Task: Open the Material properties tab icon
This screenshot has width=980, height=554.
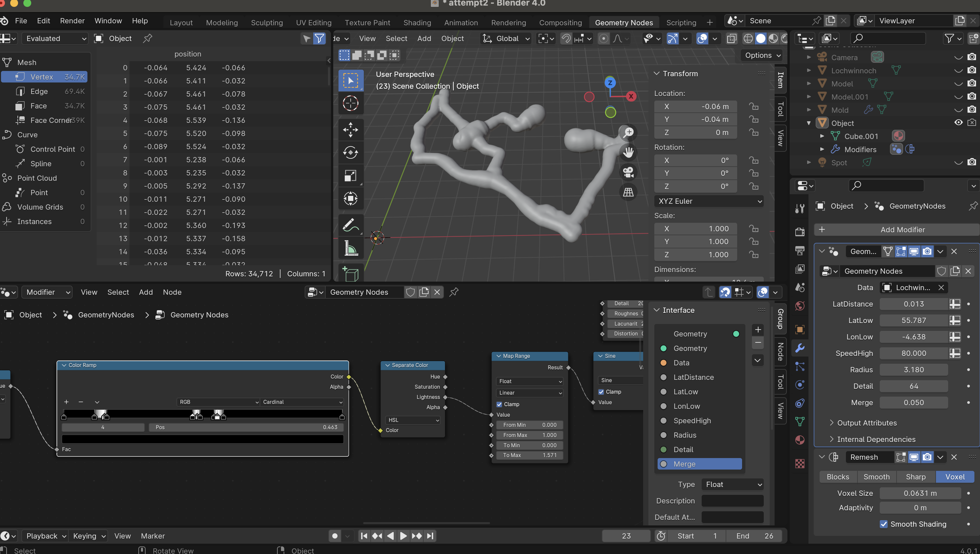Action: tap(799, 440)
